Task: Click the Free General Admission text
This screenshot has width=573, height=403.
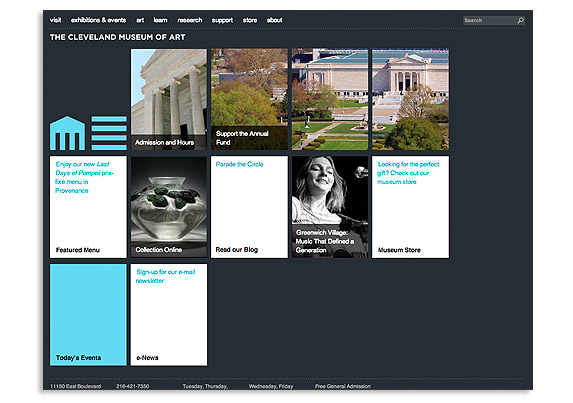Action: tap(343, 386)
